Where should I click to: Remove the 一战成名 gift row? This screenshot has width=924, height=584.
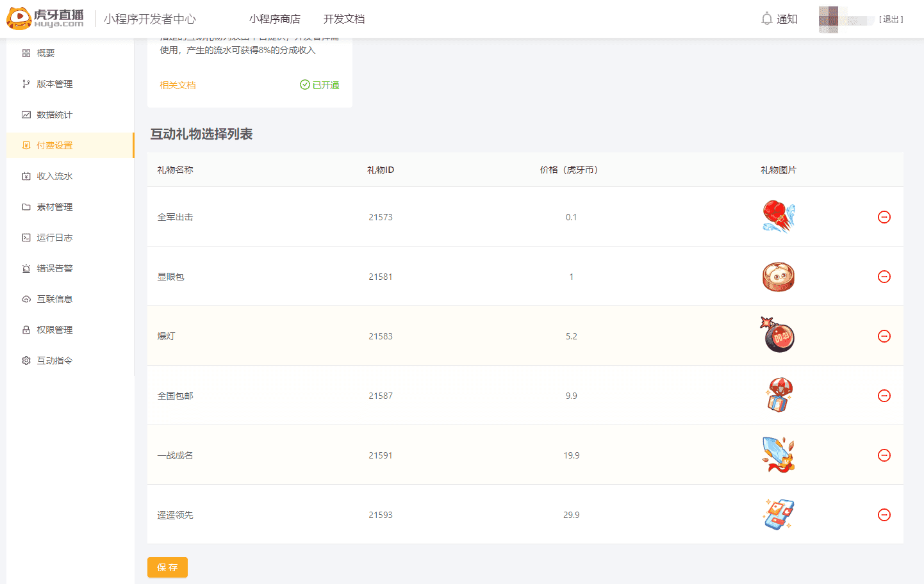(x=884, y=455)
